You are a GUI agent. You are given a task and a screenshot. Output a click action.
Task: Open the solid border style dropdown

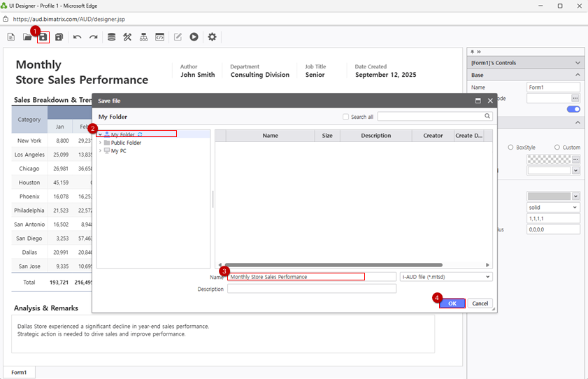(x=553, y=208)
